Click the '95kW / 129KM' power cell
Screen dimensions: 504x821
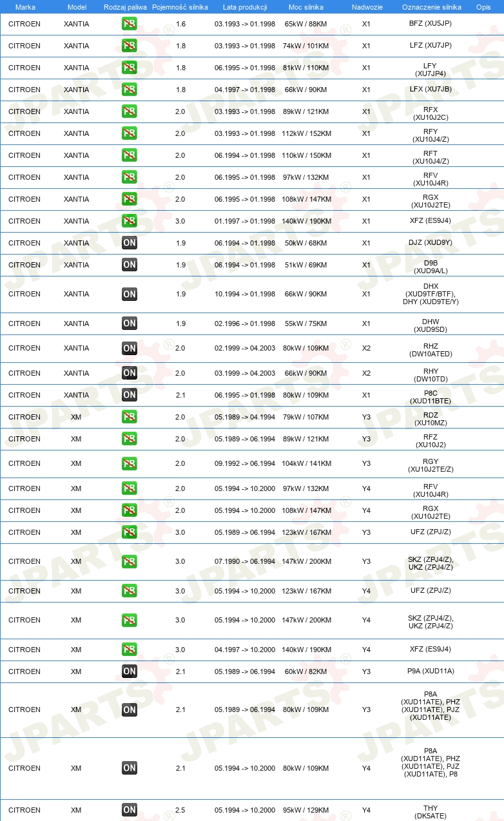[x=305, y=810]
